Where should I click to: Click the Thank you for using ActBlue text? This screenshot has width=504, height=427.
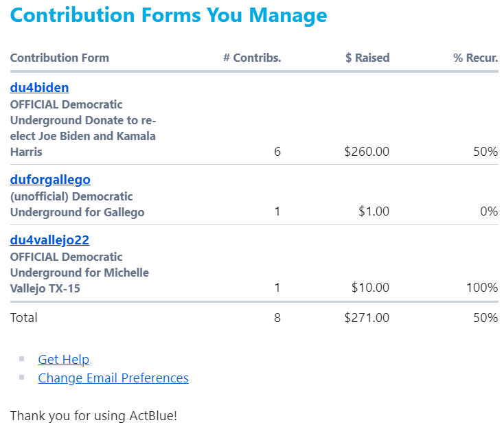(x=93, y=416)
